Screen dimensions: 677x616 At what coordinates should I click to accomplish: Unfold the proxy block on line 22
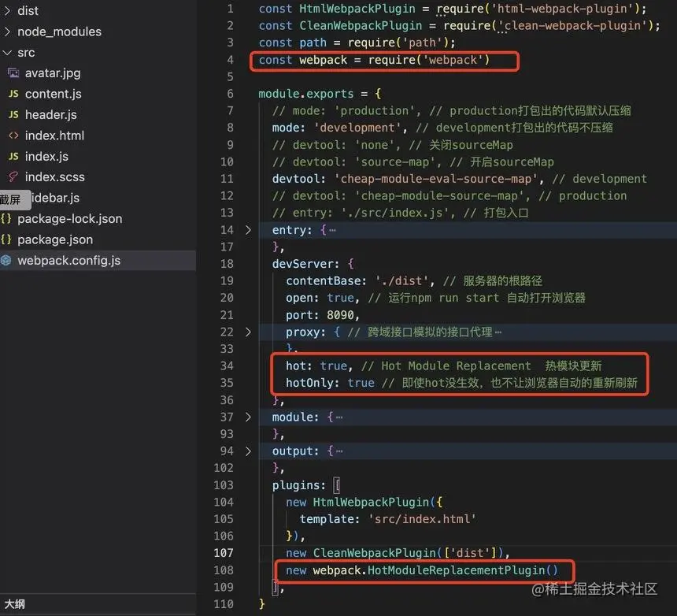pyautogui.click(x=248, y=332)
